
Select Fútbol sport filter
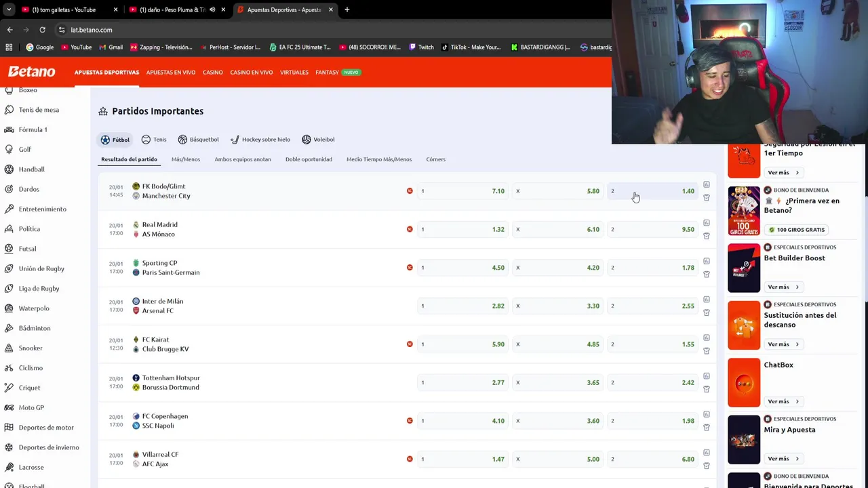click(x=115, y=140)
